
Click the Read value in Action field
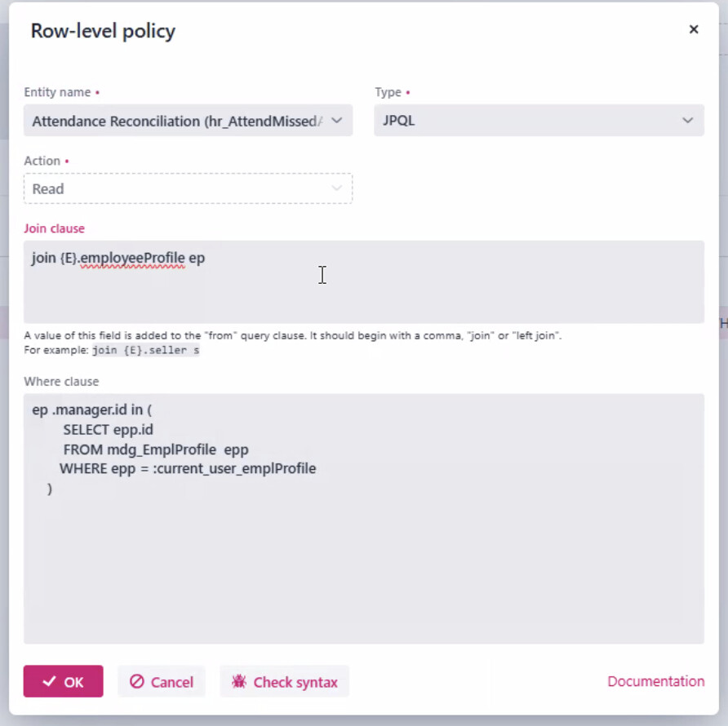coord(48,188)
